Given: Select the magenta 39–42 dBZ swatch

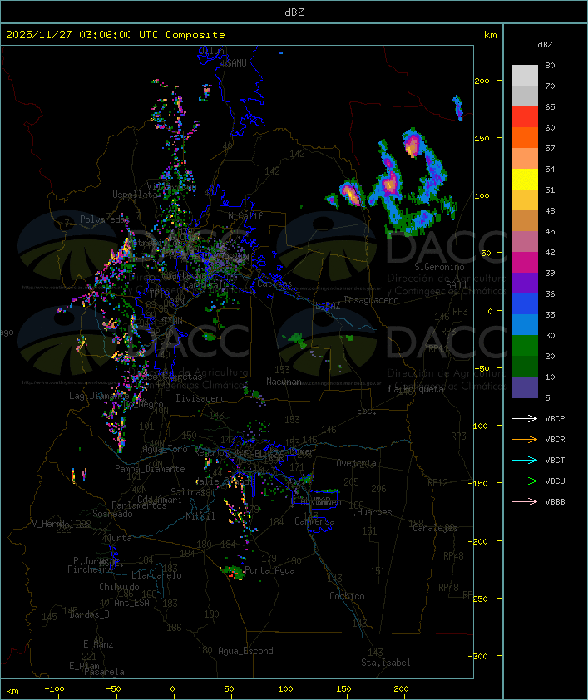Looking at the screenshot, I should pos(525,262).
